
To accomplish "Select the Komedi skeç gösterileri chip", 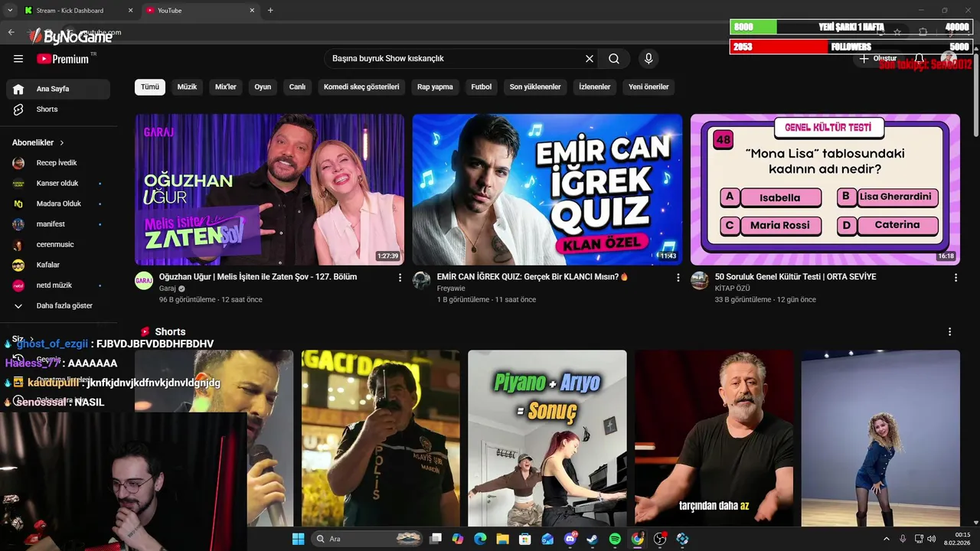I will (361, 87).
